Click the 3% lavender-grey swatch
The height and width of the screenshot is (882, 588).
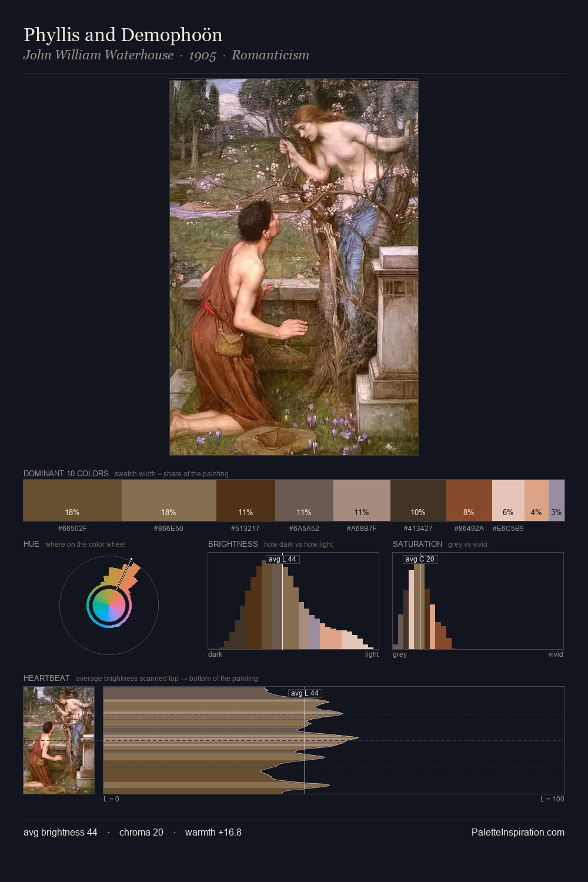point(556,500)
